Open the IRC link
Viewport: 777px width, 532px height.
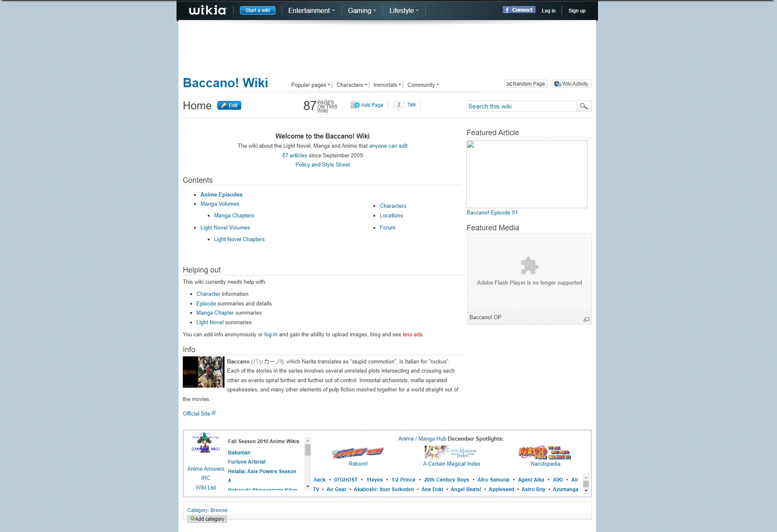206,478
